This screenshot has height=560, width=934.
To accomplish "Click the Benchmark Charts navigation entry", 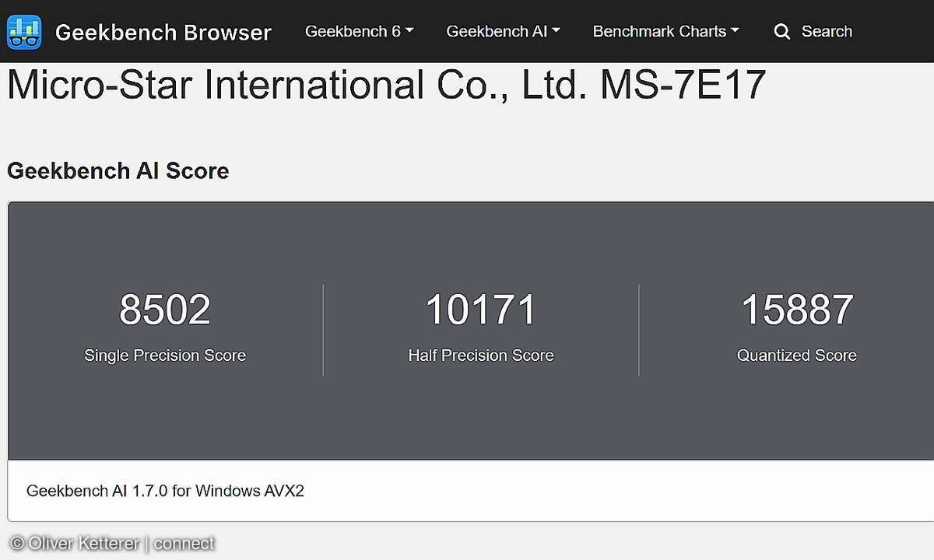I will [x=665, y=31].
